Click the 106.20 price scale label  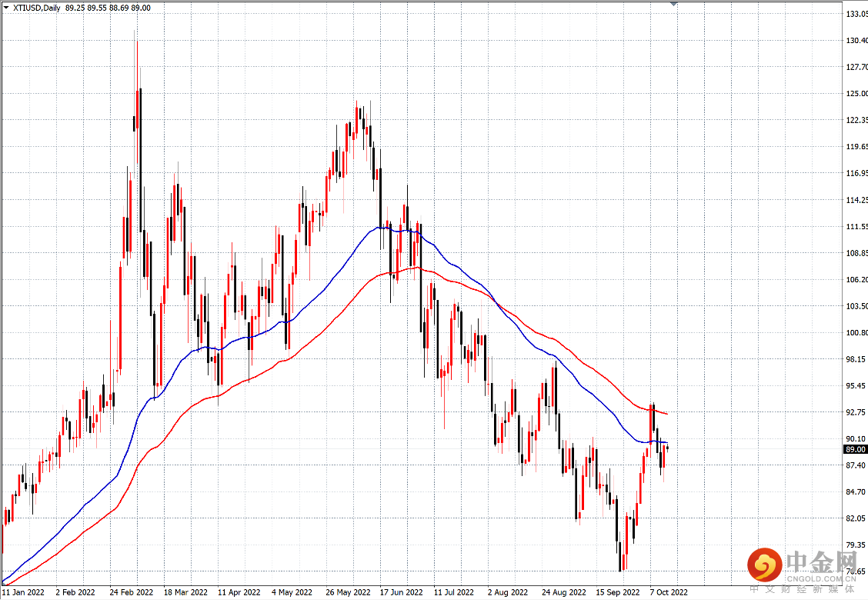pyautogui.click(x=857, y=279)
